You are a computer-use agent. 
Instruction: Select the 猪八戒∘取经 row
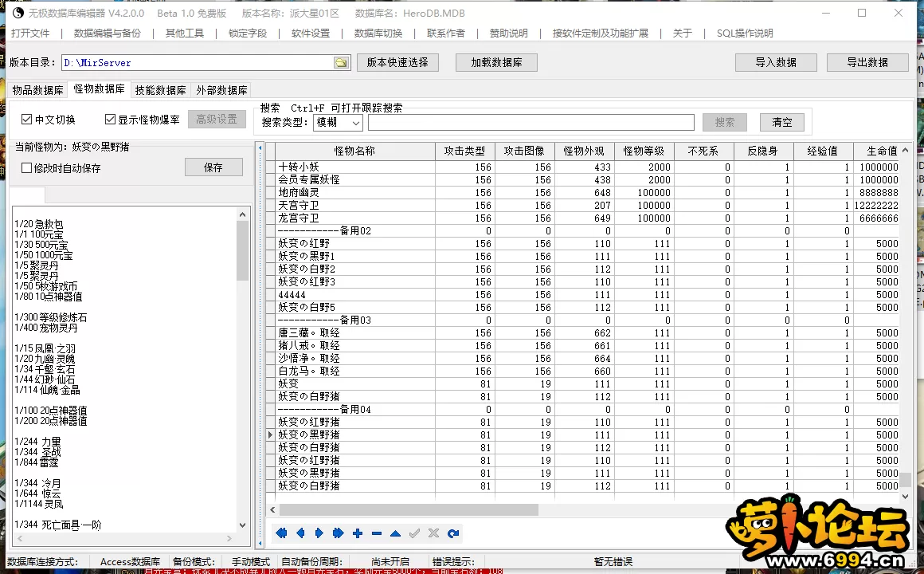588,346
